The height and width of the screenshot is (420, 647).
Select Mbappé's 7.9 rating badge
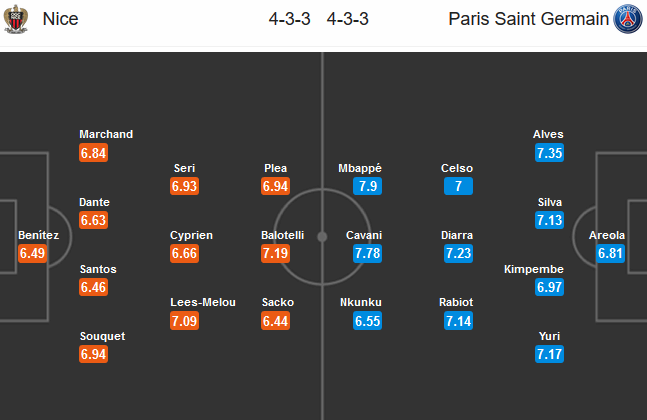coord(368,186)
